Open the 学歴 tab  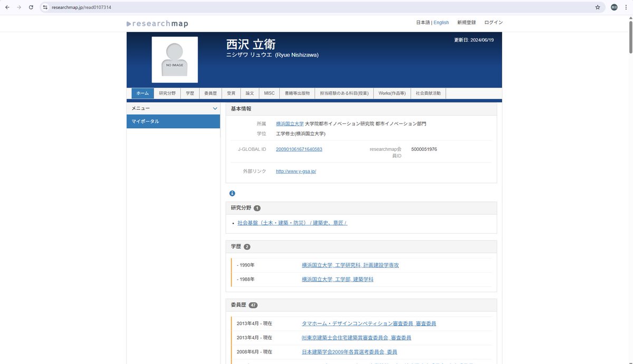click(x=190, y=93)
